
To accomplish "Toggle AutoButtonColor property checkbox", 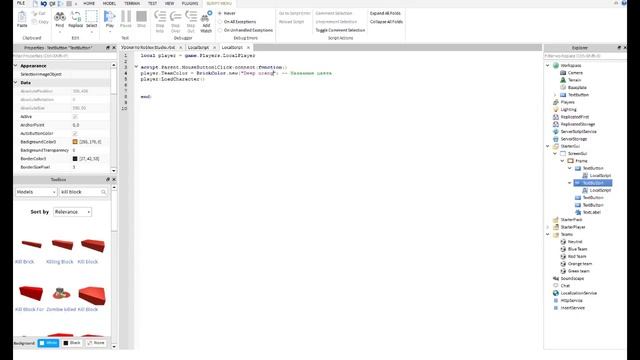I will (75, 133).
